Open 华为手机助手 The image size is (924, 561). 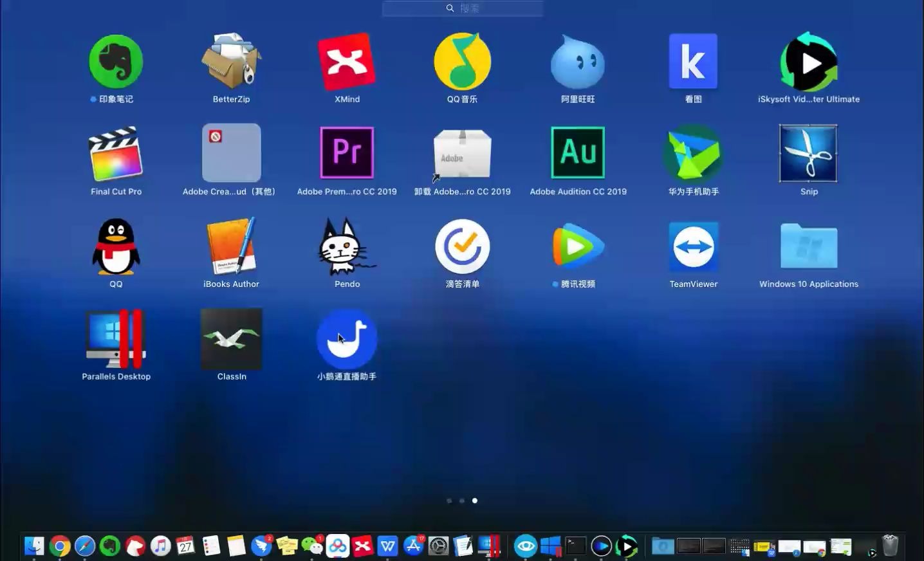(693, 153)
